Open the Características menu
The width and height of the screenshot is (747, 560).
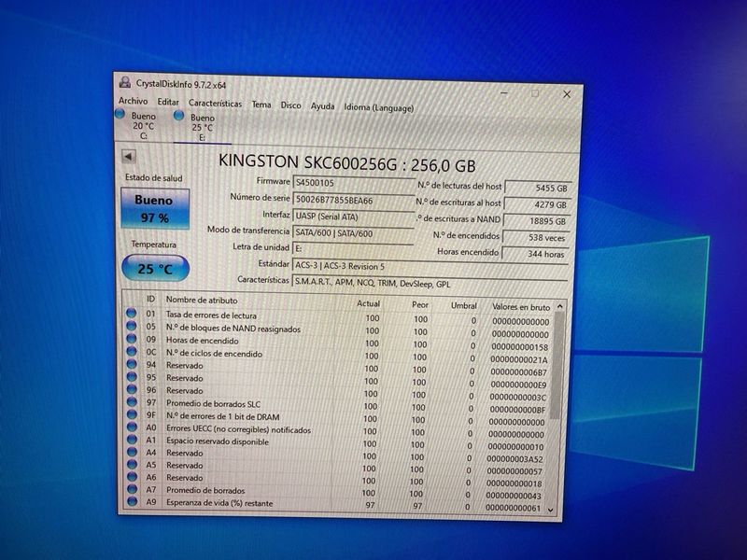coord(215,104)
